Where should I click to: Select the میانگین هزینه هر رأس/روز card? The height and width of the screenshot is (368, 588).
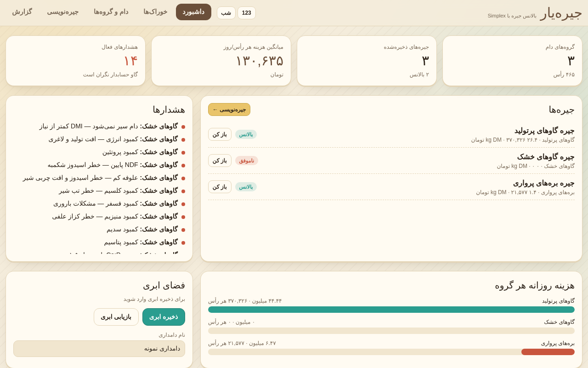pyautogui.click(x=221, y=61)
